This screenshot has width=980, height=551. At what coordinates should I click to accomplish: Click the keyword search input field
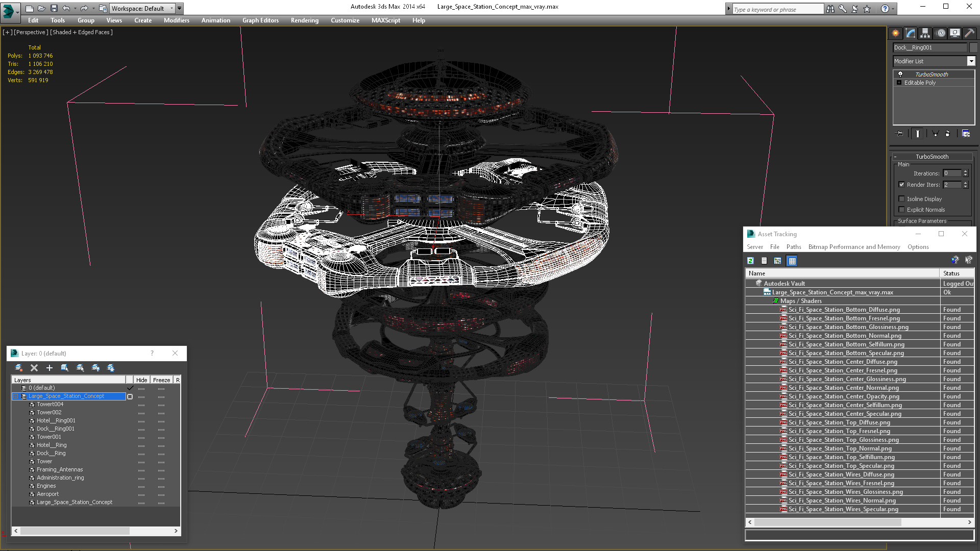[x=777, y=9]
